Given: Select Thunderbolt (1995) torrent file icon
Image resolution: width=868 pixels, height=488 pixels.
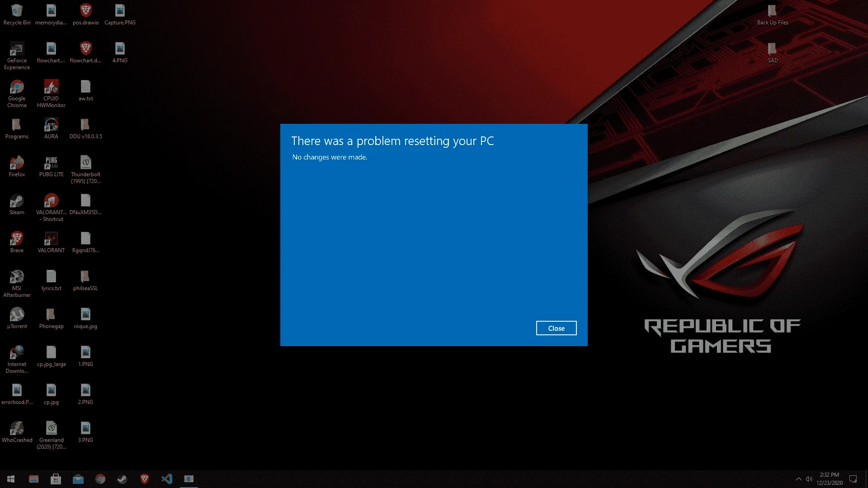Looking at the screenshot, I should 85,170.
